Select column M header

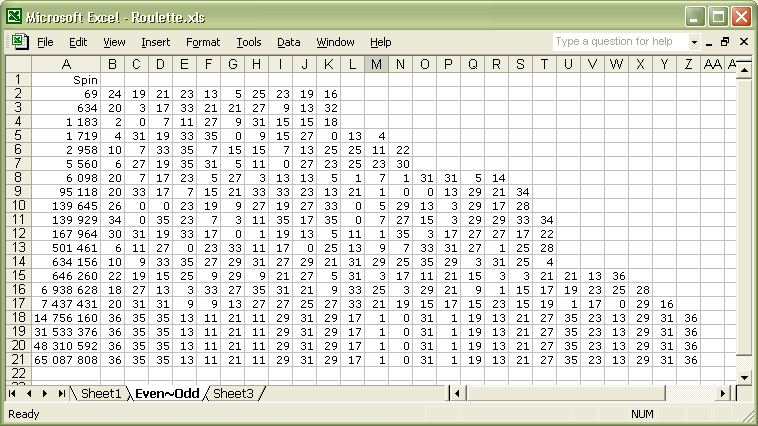point(376,65)
